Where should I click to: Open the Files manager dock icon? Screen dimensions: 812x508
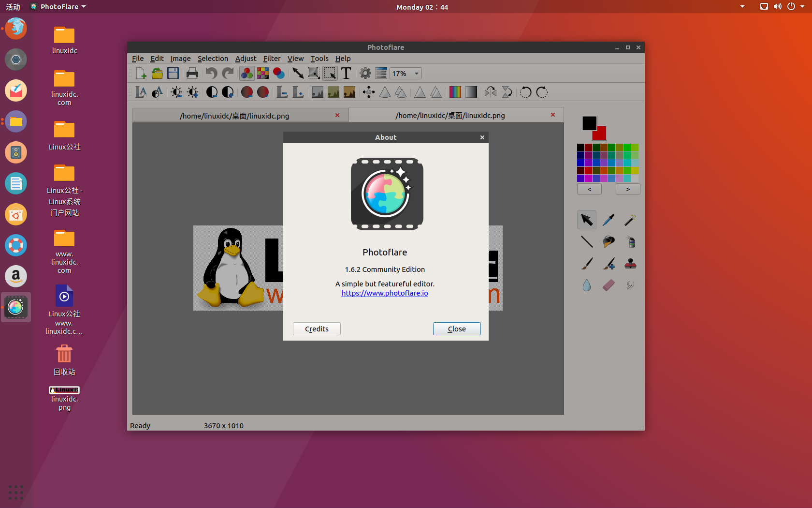point(16,121)
